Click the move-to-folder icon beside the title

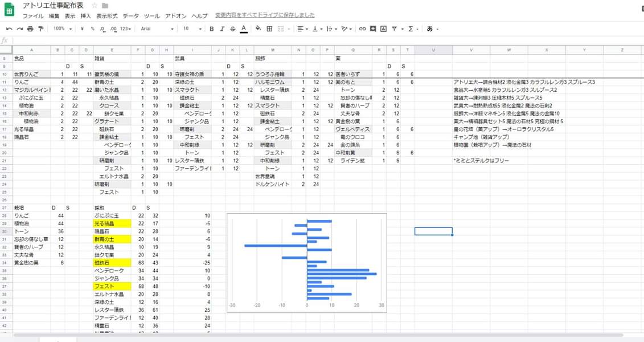coord(105,6)
